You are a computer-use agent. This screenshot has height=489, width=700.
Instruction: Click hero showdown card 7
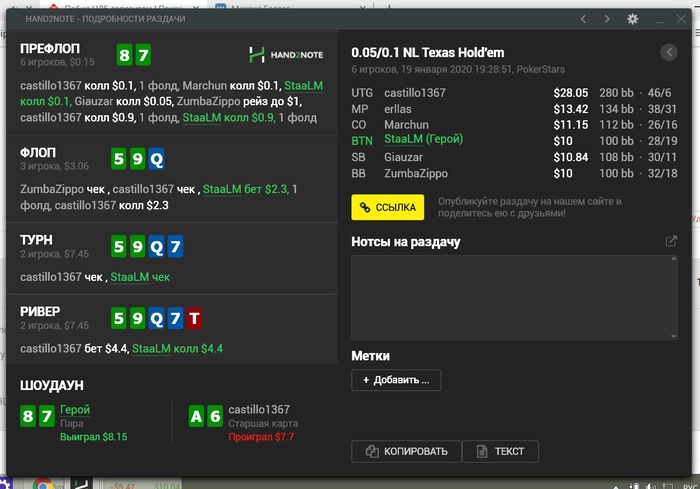(x=46, y=416)
